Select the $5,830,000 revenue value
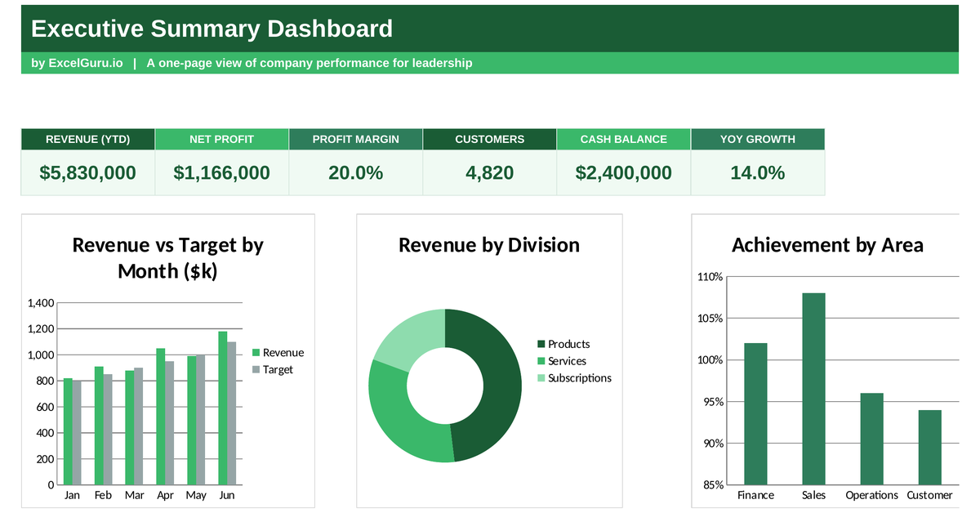 [87, 172]
